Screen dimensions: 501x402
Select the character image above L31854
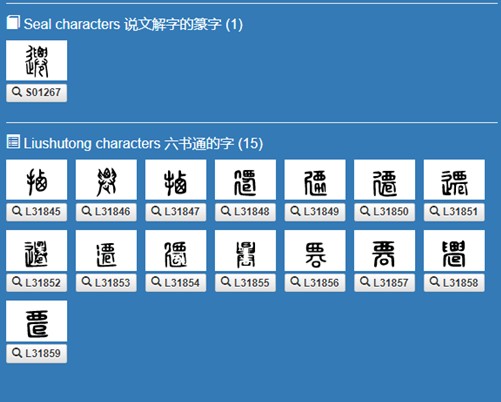click(176, 250)
